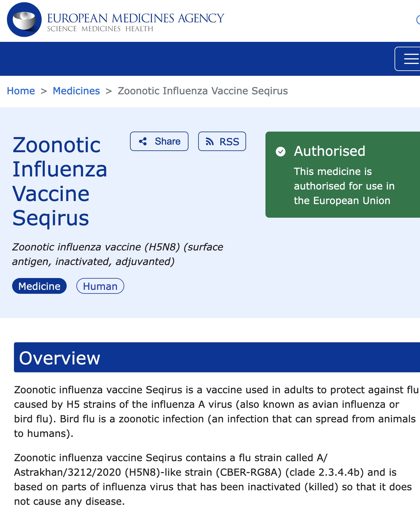Viewport: 420px width, 513px height.
Task: Select the Medicine category tag
Action: [x=39, y=286]
